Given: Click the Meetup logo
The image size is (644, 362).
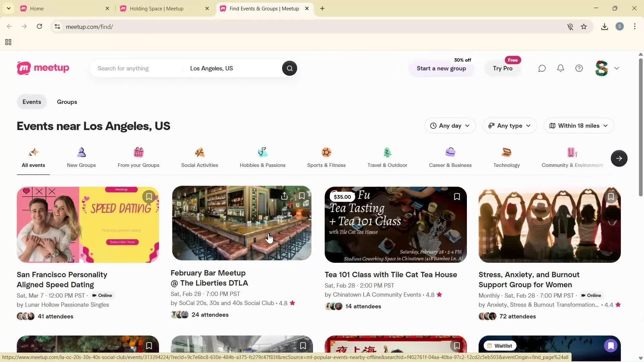Looking at the screenshot, I should pyautogui.click(x=43, y=68).
